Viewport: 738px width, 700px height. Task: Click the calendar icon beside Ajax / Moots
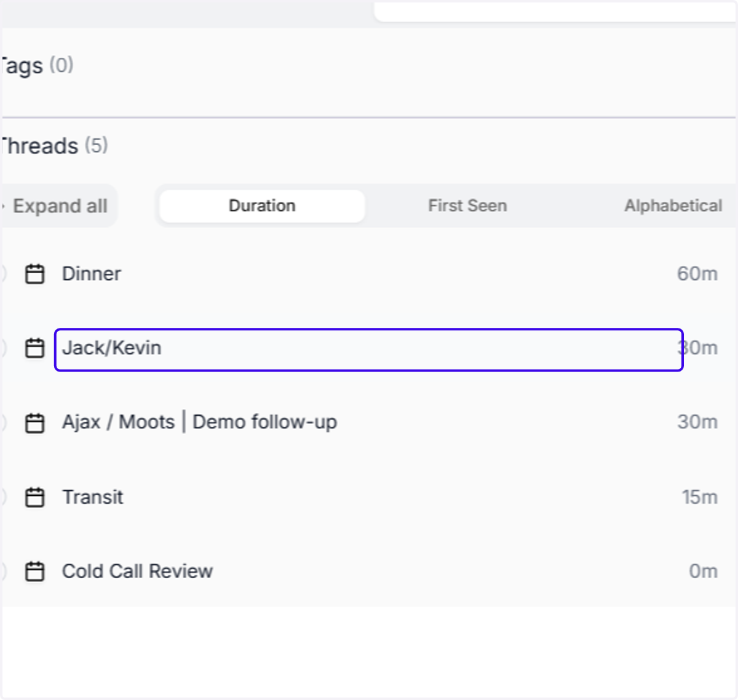[34, 423]
